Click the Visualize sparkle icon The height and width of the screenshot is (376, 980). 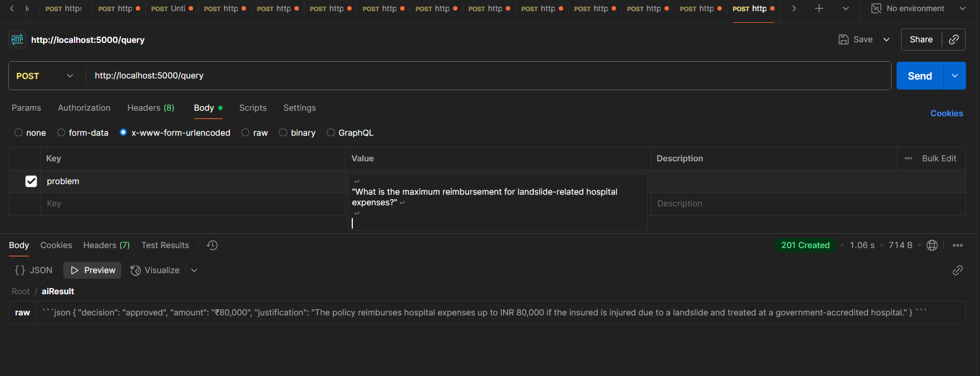pos(135,270)
